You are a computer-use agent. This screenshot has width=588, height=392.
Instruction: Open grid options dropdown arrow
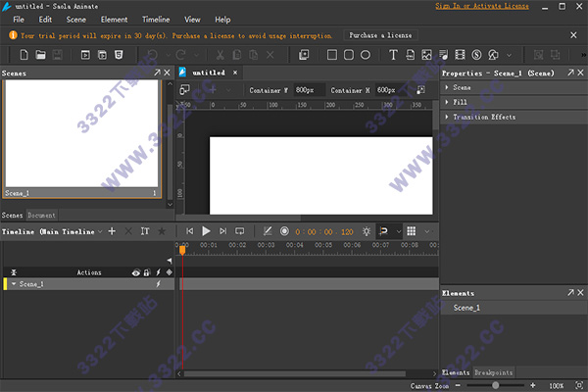(x=426, y=231)
